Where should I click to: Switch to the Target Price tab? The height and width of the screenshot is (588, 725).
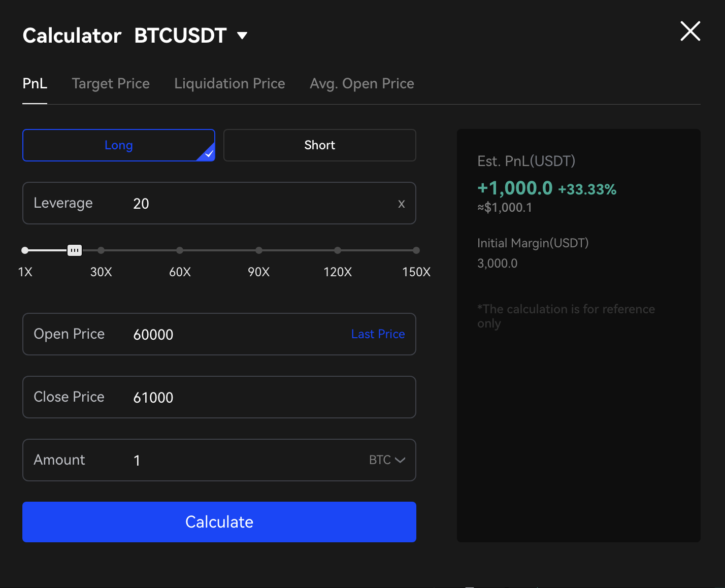111,84
